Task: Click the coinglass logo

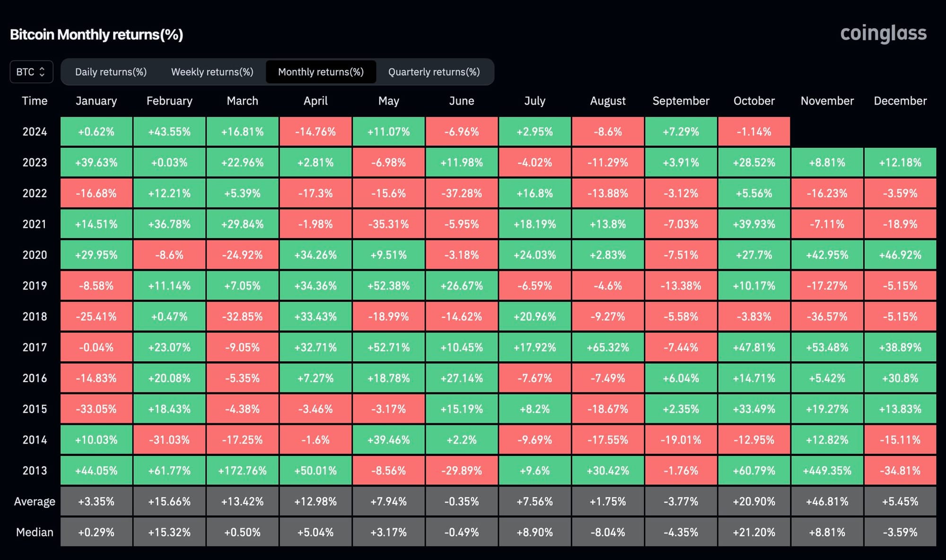Action: tap(883, 34)
